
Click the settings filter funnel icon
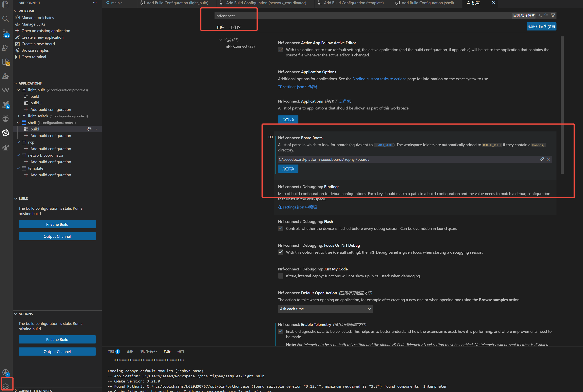(553, 15)
